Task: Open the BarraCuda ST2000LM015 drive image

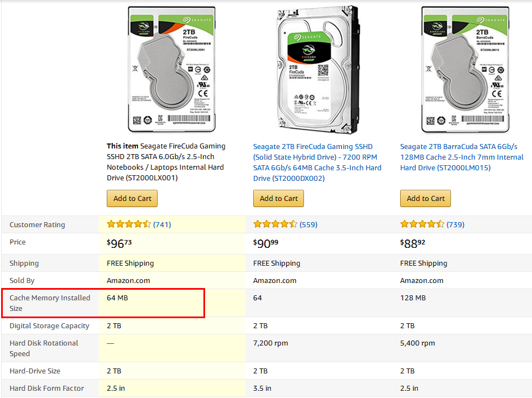Action: pos(465,69)
